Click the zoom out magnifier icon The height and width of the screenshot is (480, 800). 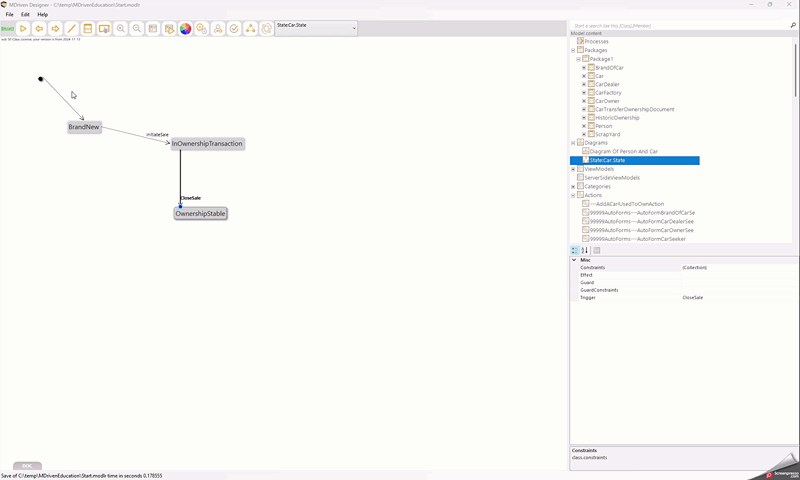(x=137, y=29)
